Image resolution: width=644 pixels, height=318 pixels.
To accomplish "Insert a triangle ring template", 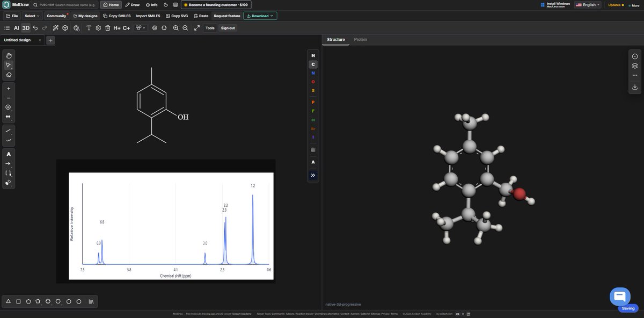I will [9, 301].
